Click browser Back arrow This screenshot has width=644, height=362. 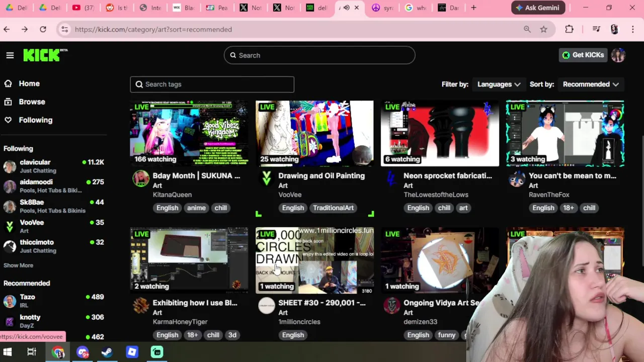click(7, 29)
